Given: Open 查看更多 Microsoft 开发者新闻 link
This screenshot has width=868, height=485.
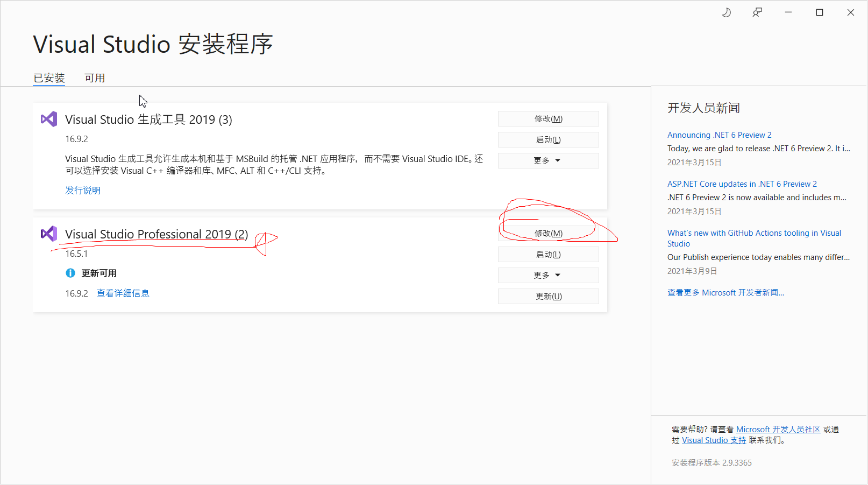Looking at the screenshot, I should [725, 292].
